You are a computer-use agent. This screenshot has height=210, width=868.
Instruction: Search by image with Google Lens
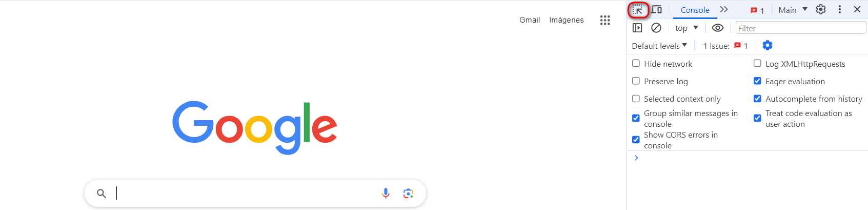(408, 193)
